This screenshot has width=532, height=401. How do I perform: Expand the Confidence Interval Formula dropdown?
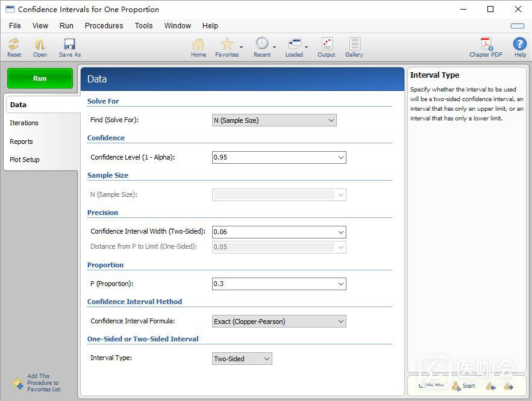click(279, 322)
